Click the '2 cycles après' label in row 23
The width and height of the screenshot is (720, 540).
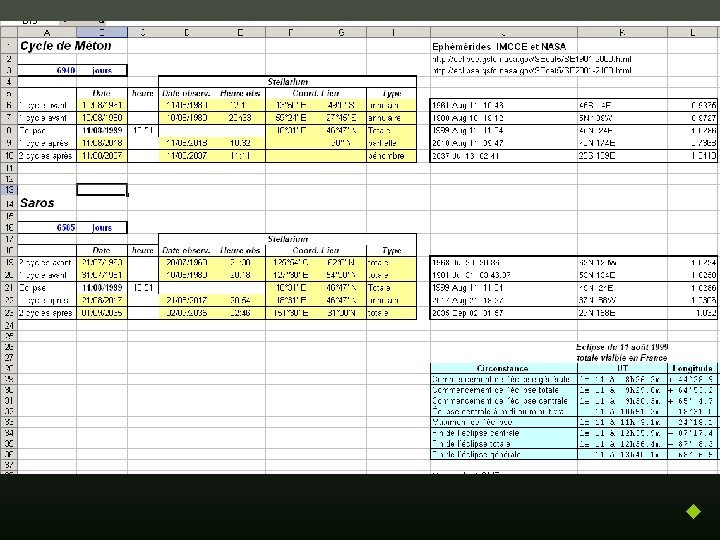click(x=45, y=313)
